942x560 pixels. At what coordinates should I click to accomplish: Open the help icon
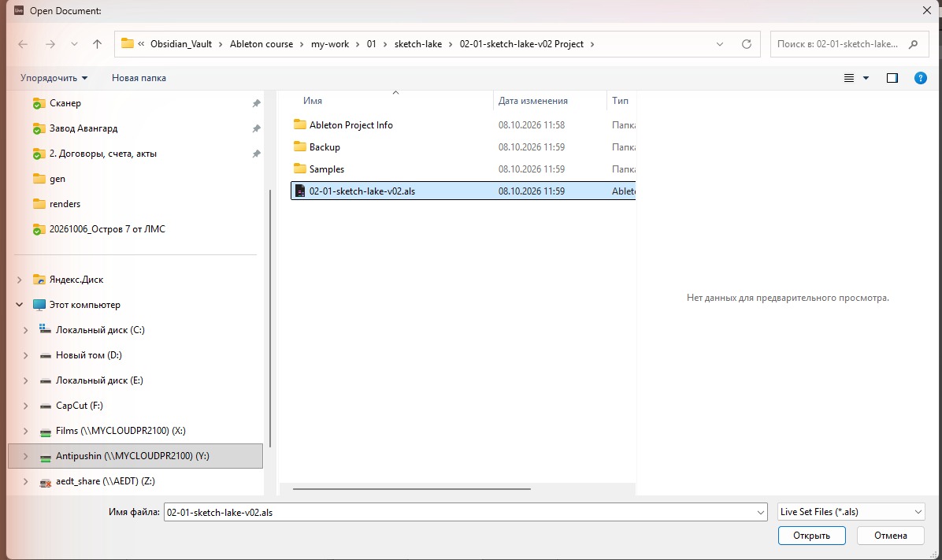click(x=921, y=77)
